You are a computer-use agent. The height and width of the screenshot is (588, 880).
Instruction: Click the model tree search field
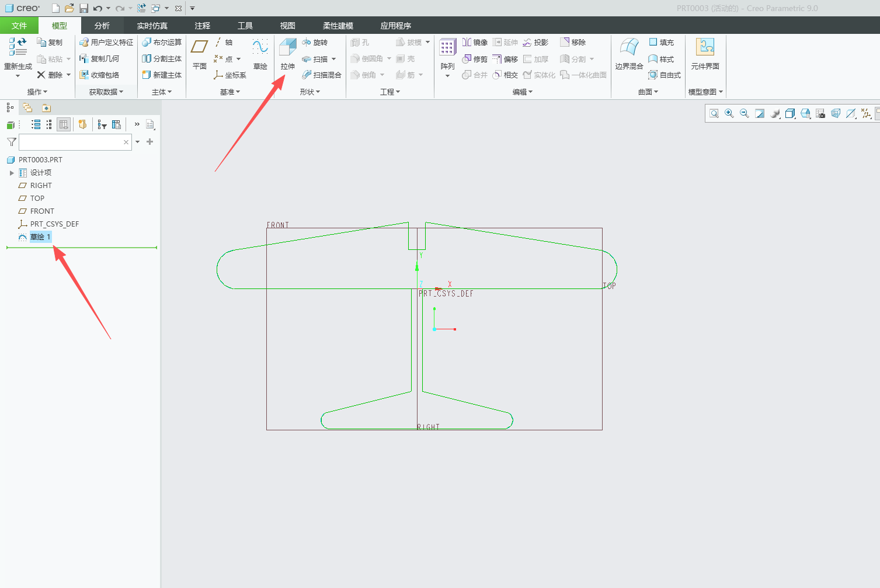(70, 142)
